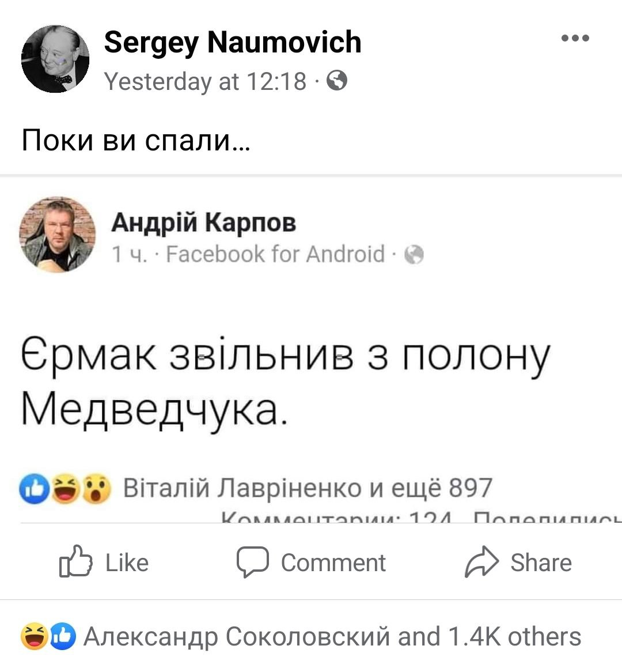Open the three-dot post options menu
Image resolution: width=622 pixels, height=672 pixels.
pyautogui.click(x=575, y=38)
